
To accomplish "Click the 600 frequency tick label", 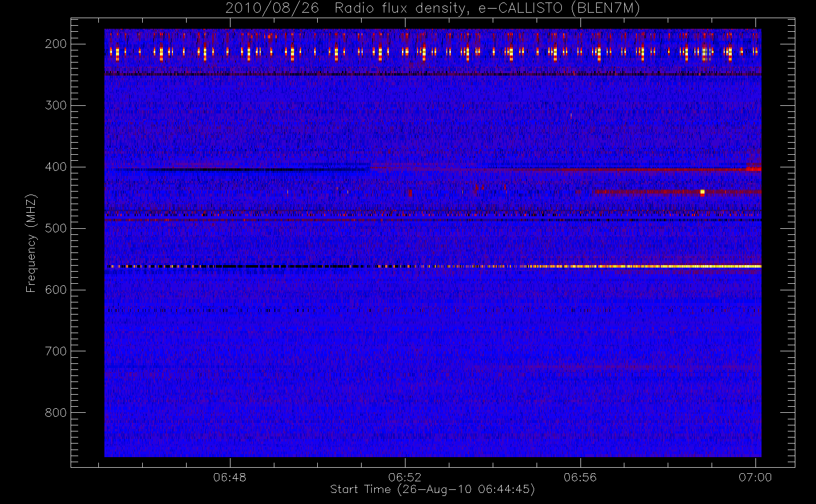I will 55,290.
